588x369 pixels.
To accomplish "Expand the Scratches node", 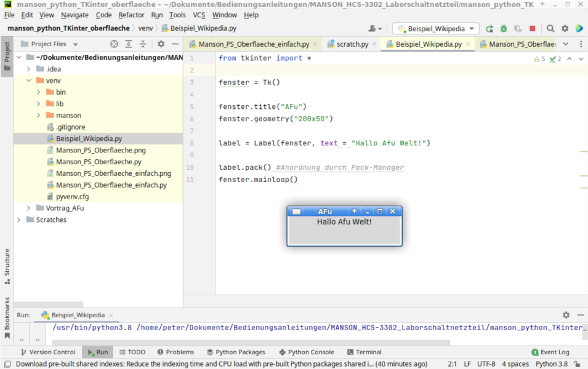I will tap(18, 220).
